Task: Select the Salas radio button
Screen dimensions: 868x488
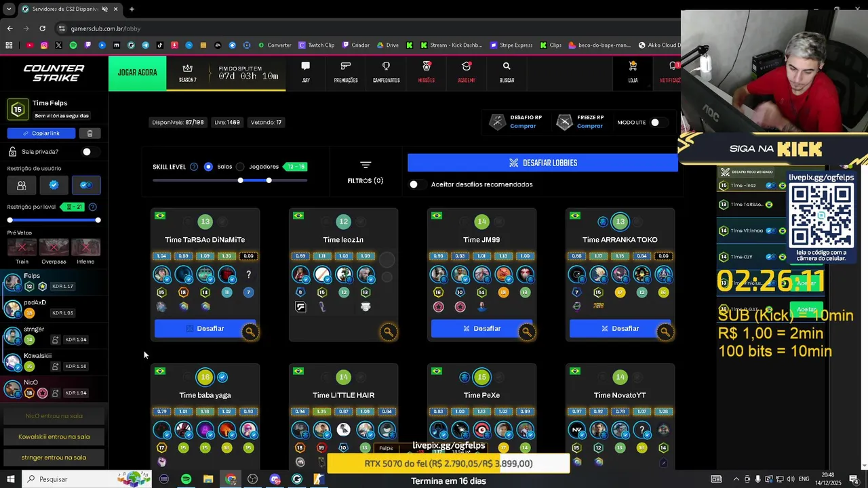Action: click(208, 167)
